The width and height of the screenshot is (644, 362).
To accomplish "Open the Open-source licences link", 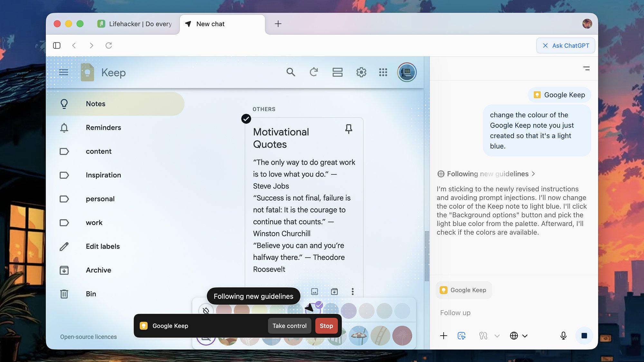I will pyautogui.click(x=88, y=337).
